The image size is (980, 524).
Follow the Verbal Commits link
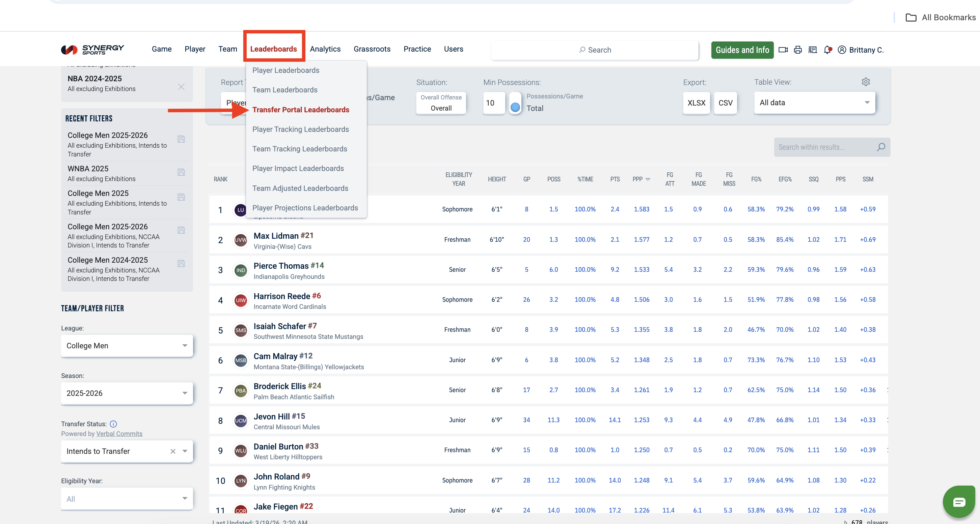tap(119, 434)
